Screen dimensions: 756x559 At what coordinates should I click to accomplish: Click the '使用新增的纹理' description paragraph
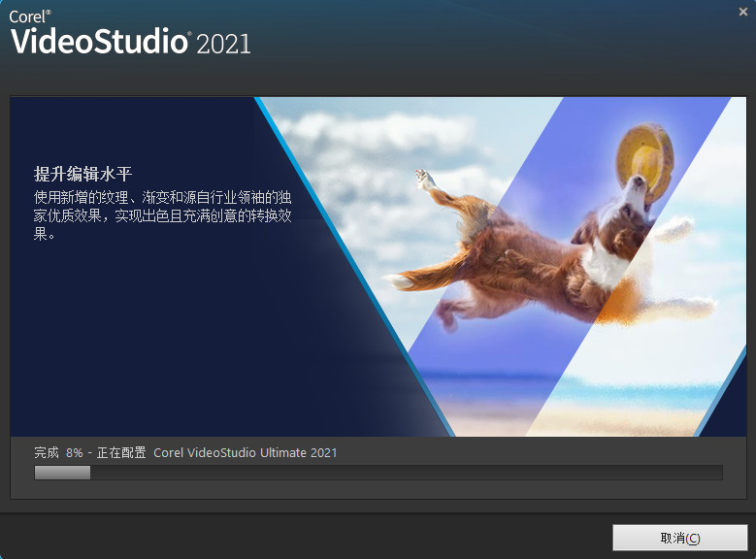point(162,215)
